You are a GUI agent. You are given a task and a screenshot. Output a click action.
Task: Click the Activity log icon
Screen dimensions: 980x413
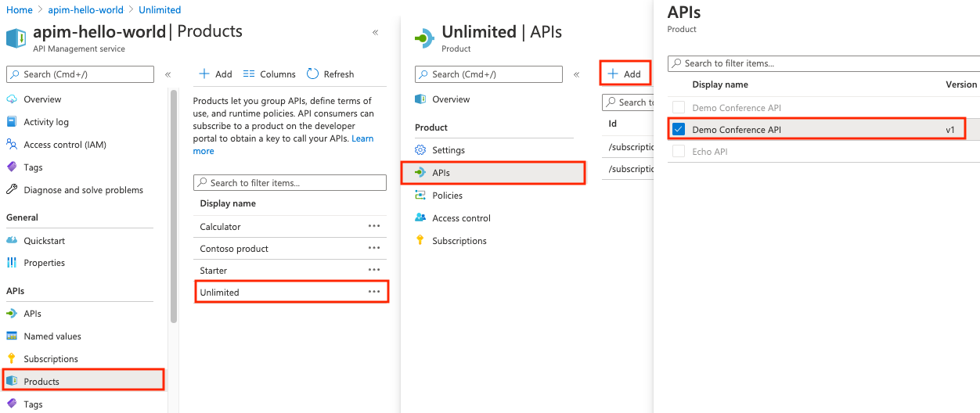pos(12,122)
